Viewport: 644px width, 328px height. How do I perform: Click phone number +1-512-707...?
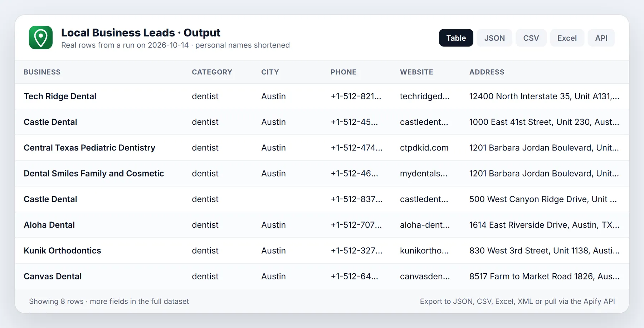(356, 225)
